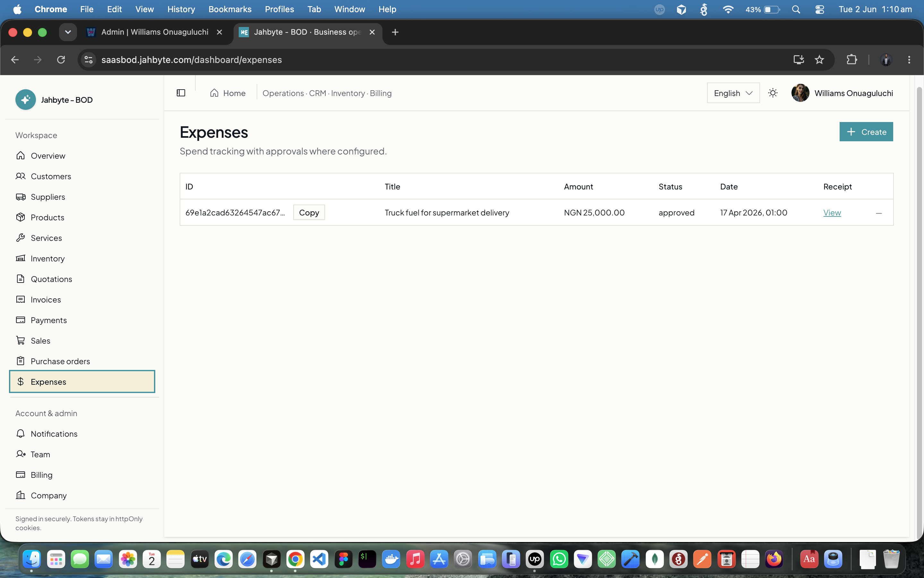
Task: Open Purchase orders in the sidebar
Action: (82, 361)
